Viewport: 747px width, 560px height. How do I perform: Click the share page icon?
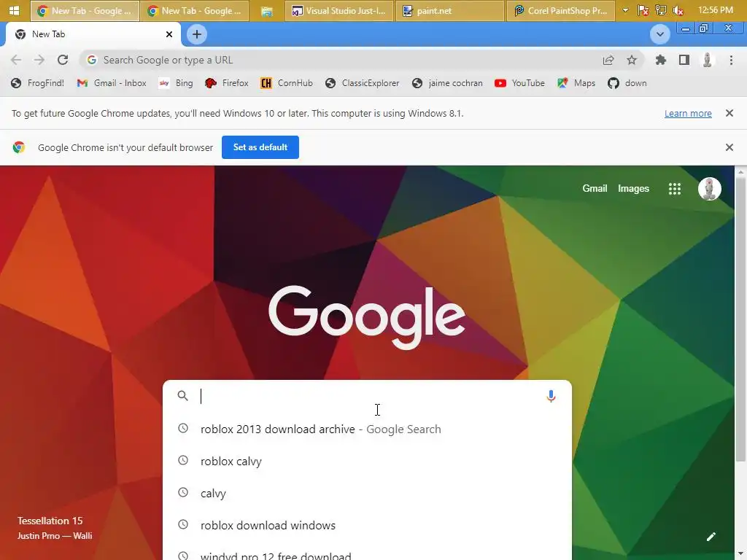(x=608, y=60)
